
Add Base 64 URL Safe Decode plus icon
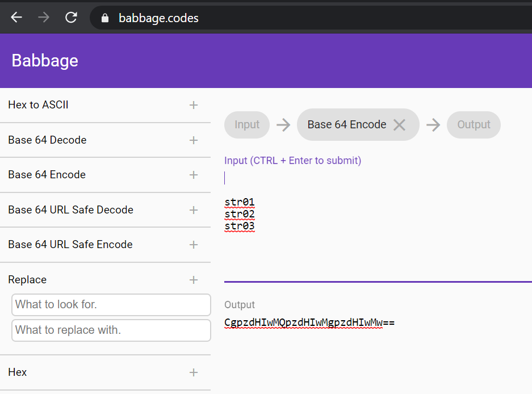pyautogui.click(x=194, y=210)
